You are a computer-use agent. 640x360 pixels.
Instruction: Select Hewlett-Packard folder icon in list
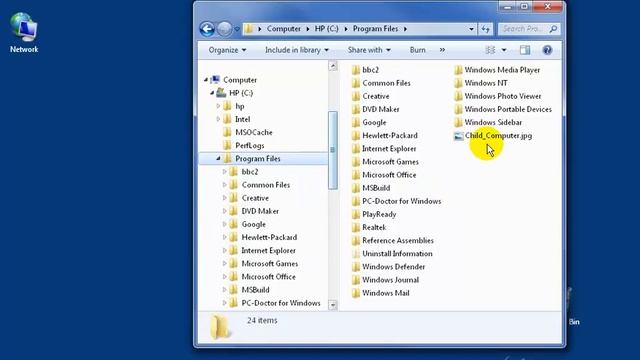356,135
